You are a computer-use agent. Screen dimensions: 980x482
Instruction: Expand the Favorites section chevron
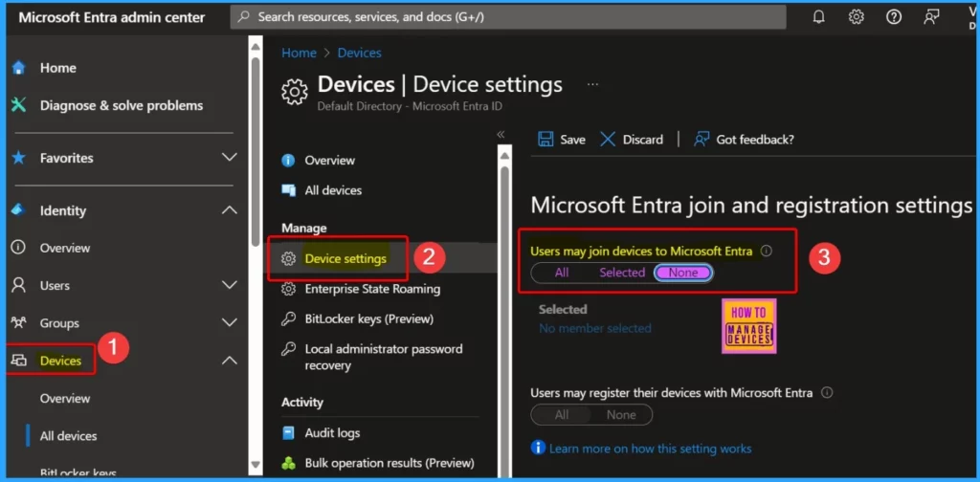tap(230, 158)
